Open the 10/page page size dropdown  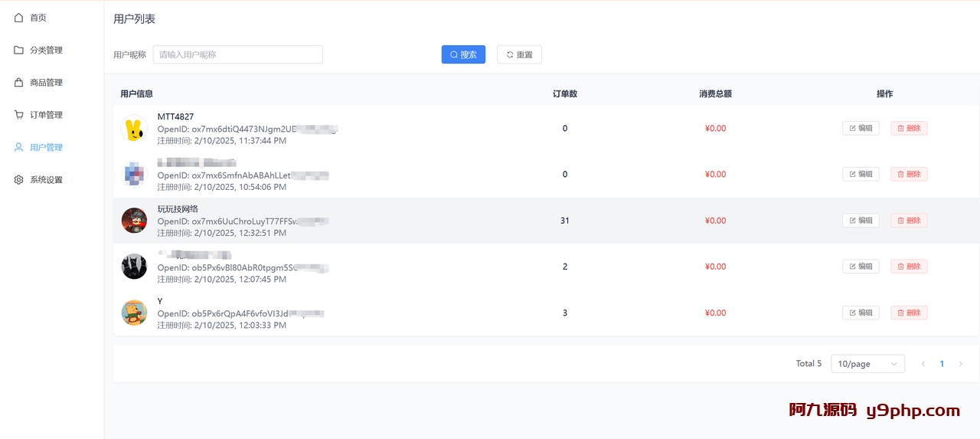[867, 364]
